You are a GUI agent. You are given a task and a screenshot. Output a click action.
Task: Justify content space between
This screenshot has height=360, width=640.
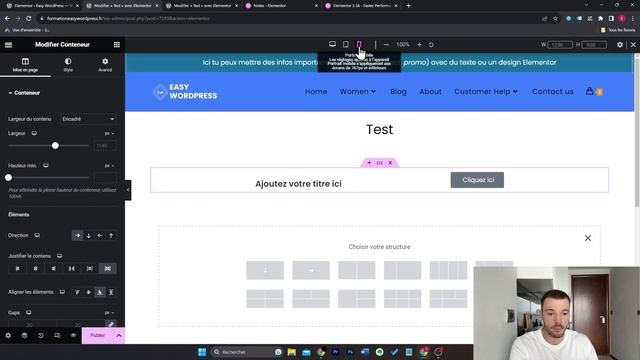pyautogui.click(x=71, y=269)
